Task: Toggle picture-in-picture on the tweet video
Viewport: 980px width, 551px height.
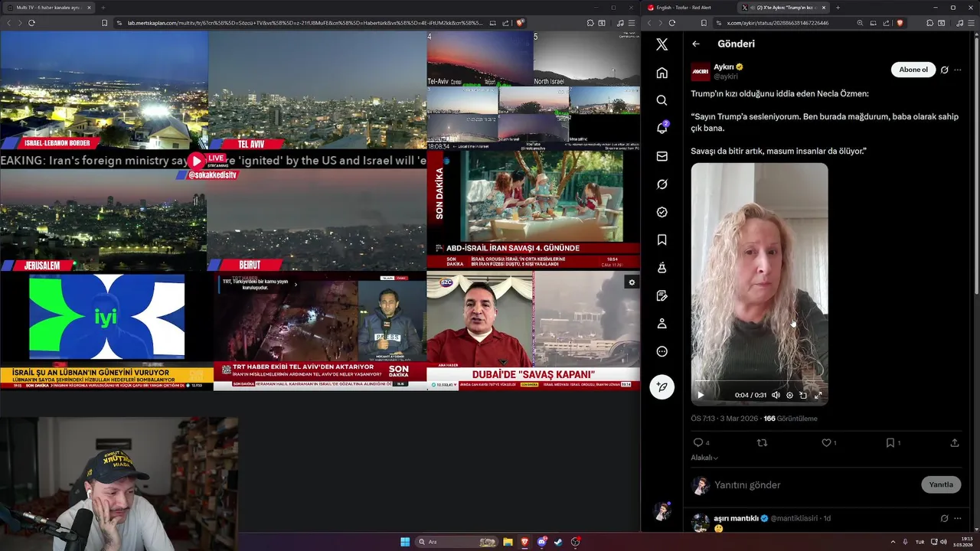Action: pos(803,395)
